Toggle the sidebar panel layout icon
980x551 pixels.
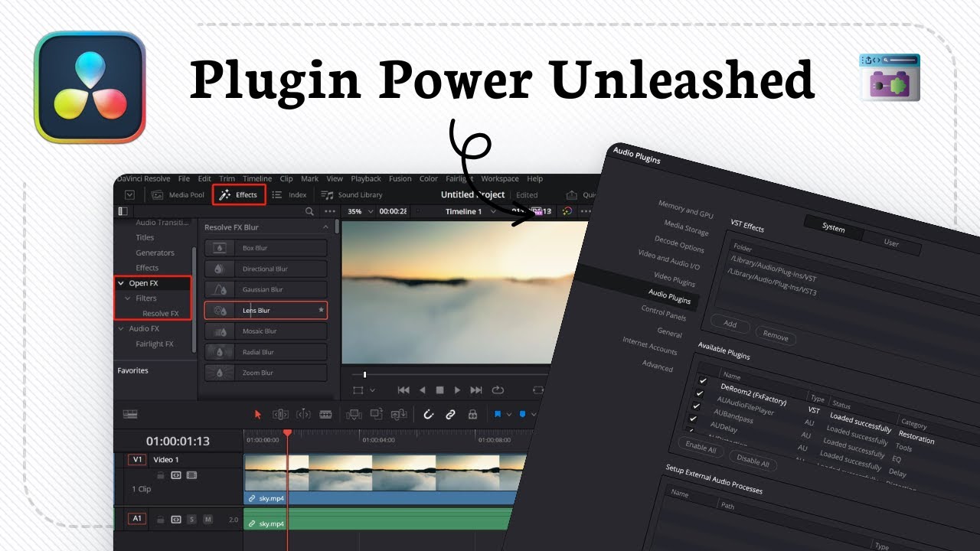pyautogui.click(x=122, y=211)
